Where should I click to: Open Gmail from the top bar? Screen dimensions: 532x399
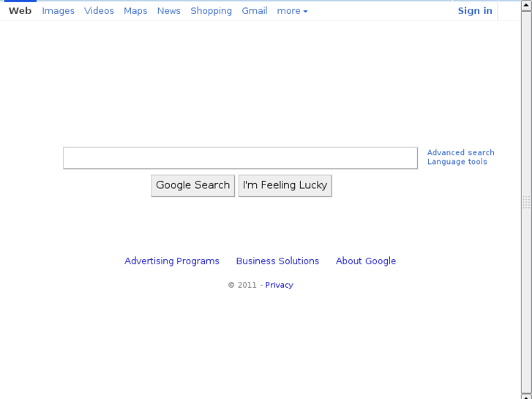click(x=254, y=11)
